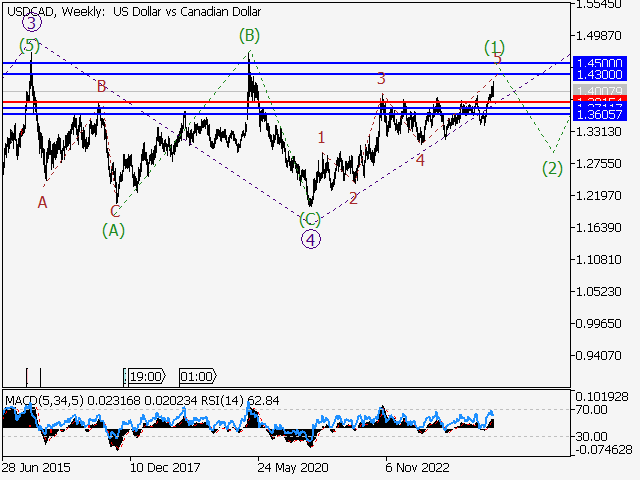640x480 pixels.
Task: Click the 19:00 time marker
Action: [145, 377]
